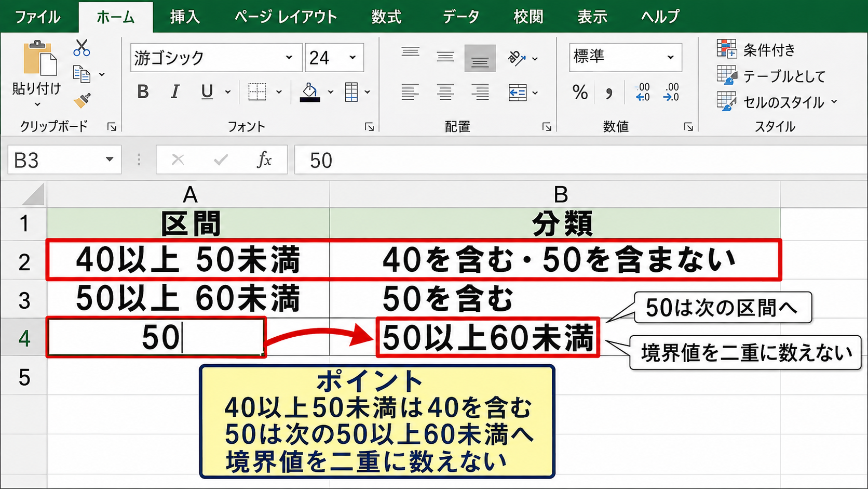Toggle underline formatting
Image resolution: width=868 pixels, height=489 pixels.
(x=207, y=92)
